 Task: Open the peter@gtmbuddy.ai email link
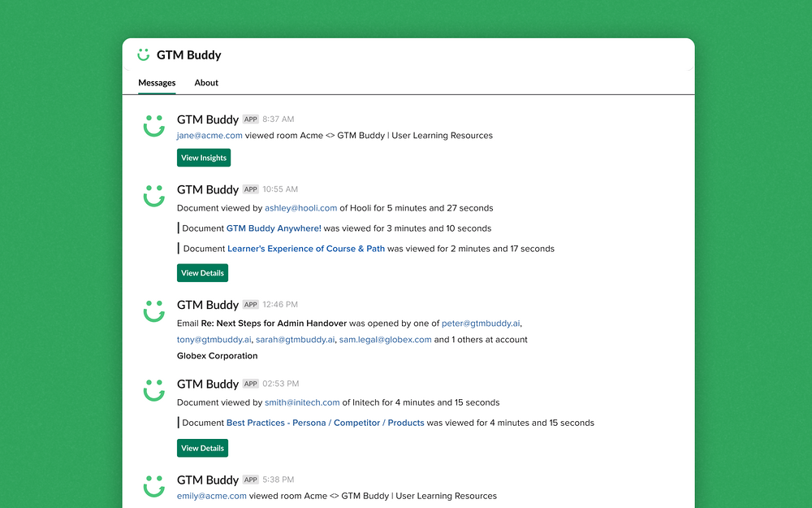[x=481, y=323]
